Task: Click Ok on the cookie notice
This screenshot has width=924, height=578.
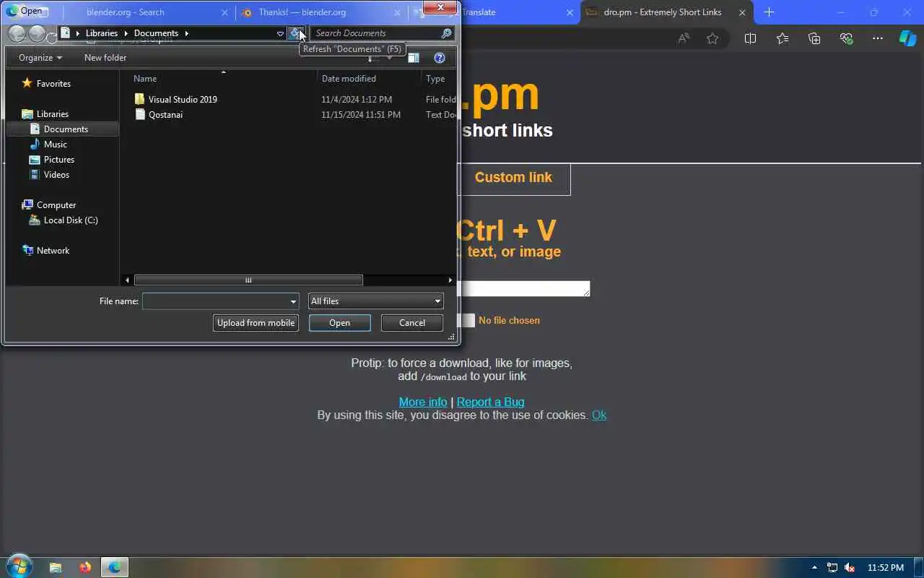Action: point(599,415)
